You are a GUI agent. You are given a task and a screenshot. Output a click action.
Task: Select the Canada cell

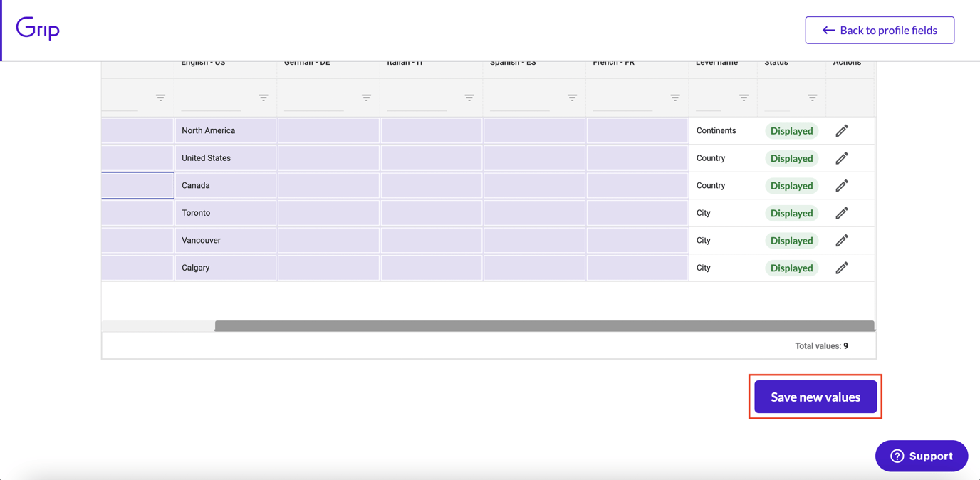[226, 186]
